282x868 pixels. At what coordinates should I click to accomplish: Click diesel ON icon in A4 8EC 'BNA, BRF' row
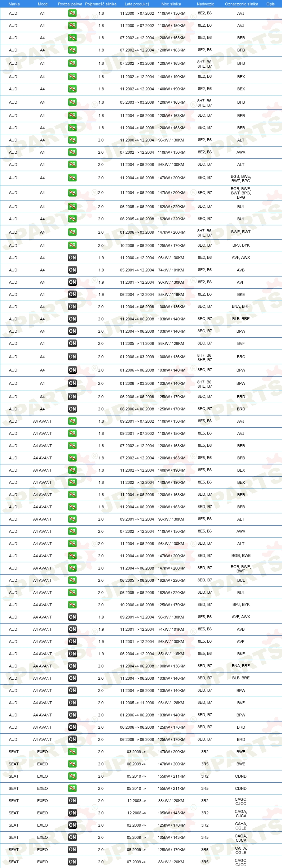tap(72, 307)
